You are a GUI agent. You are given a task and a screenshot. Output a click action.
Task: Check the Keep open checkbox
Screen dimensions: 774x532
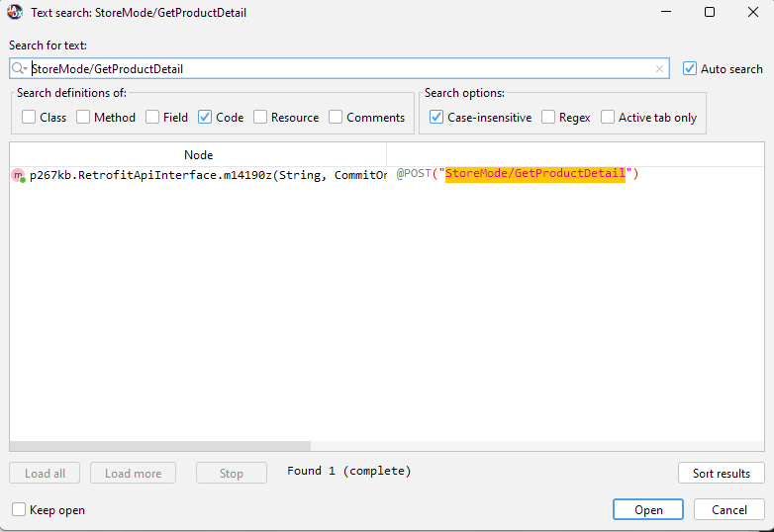click(19, 510)
